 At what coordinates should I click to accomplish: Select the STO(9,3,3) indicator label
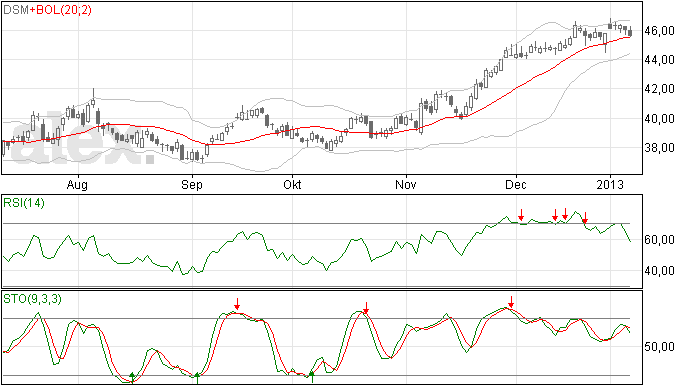point(32,299)
